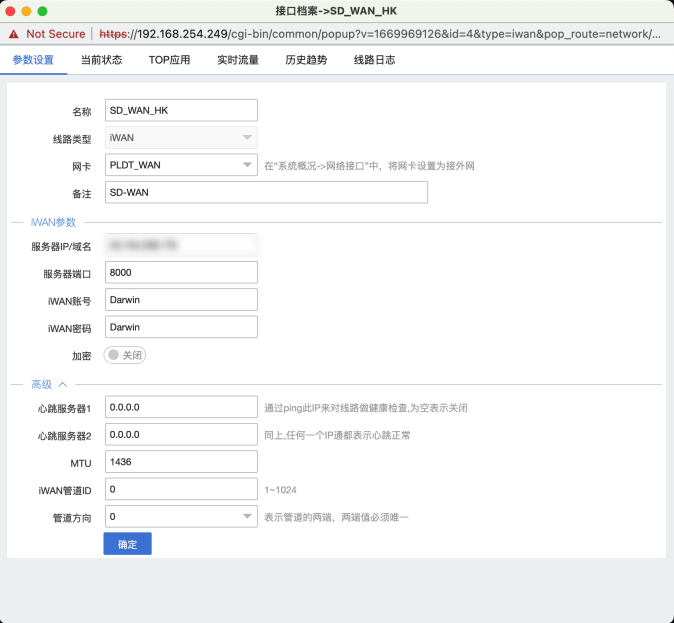Screen dimensions: 674x623
Task: Click the 服务器IP/域名 label
Action: (x=61, y=247)
